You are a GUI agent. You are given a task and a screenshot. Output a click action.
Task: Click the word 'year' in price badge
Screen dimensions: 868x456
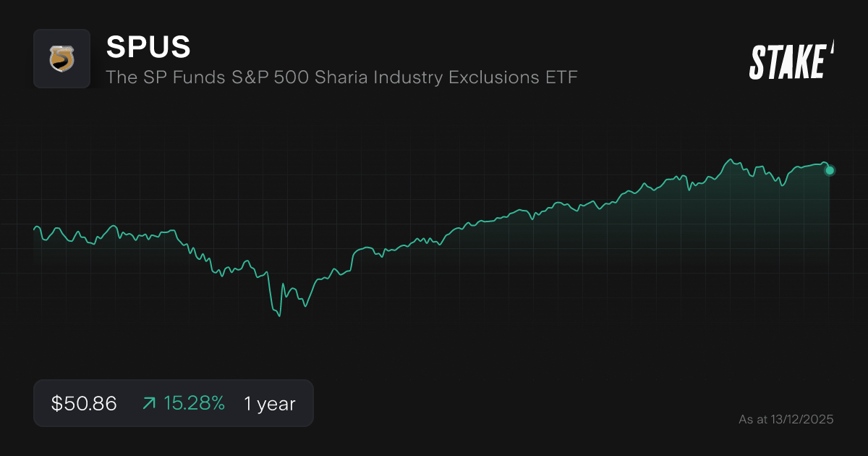(x=278, y=404)
